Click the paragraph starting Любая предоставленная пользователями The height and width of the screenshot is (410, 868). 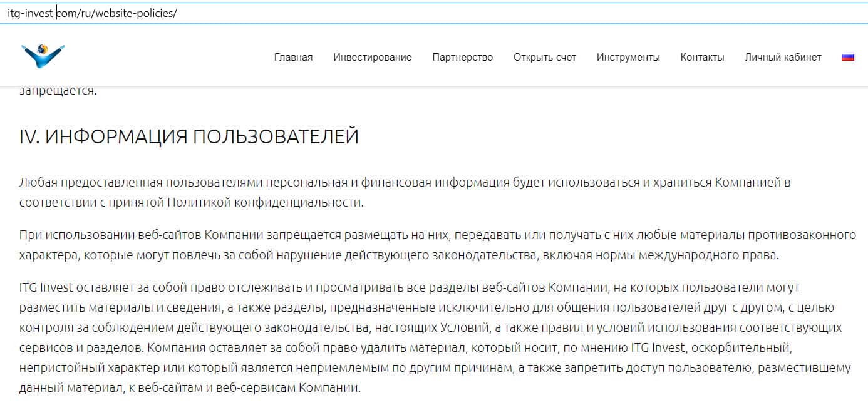pos(405,193)
